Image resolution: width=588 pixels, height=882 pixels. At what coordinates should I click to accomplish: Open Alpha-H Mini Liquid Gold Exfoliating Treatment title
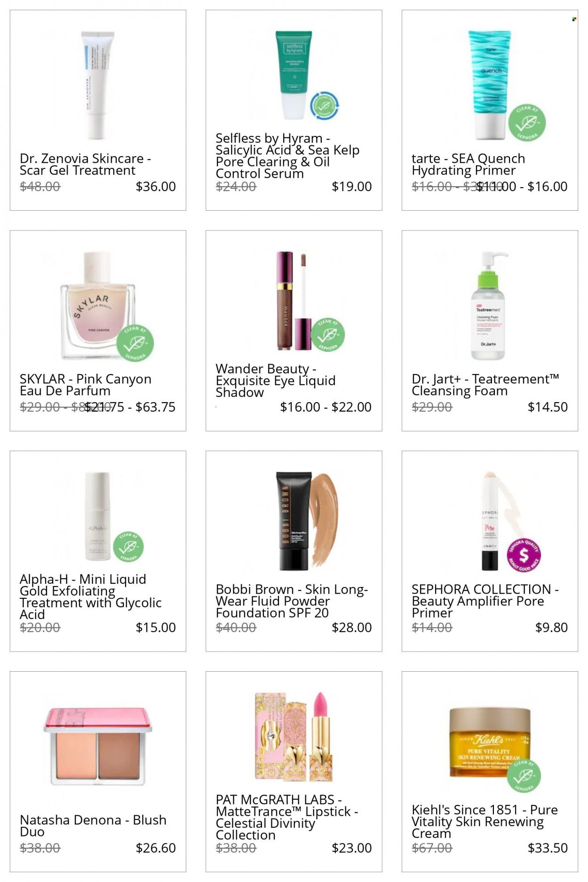tap(90, 597)
